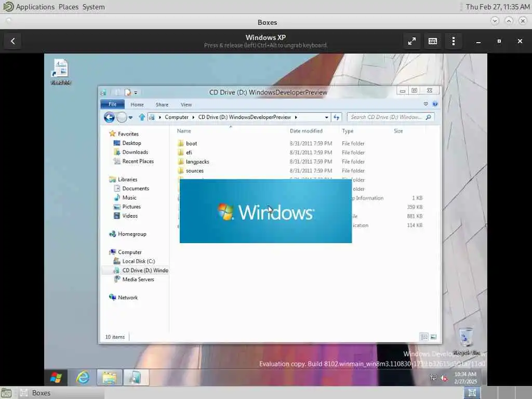Select Network in the navigation pane
532x399 pixels.
tap(128, 298)
